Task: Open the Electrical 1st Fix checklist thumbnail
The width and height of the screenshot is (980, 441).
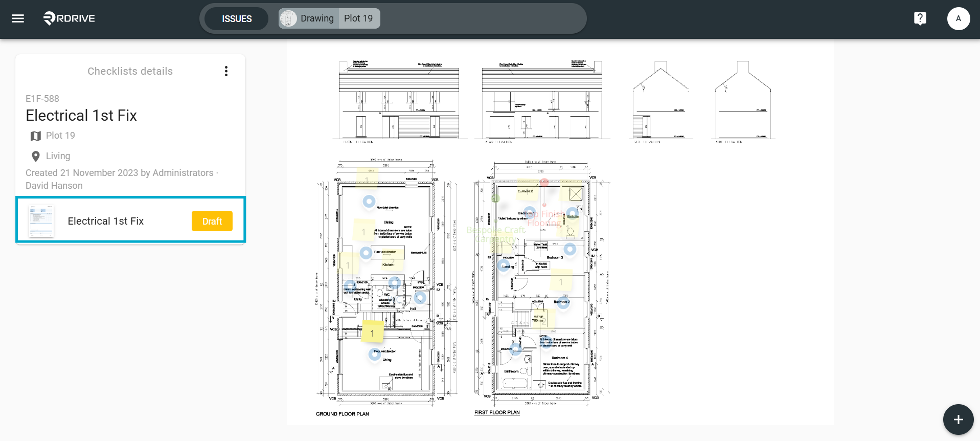Action: [41, 220]
